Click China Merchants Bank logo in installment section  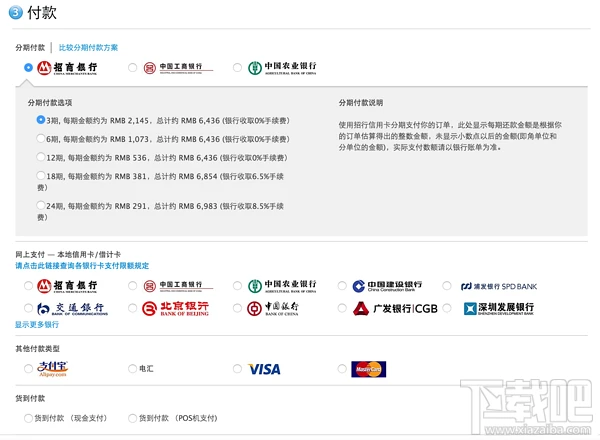67,68
